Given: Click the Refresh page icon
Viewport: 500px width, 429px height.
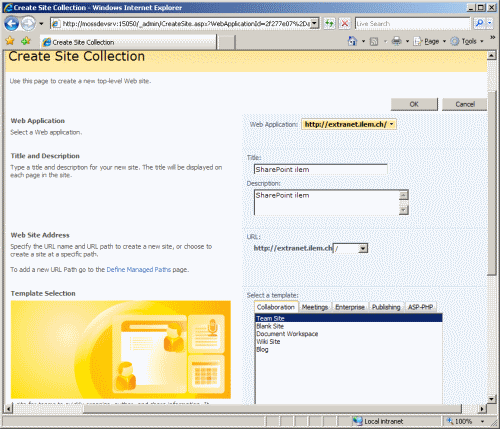Looking at the screenshot, I should [329, 23].
